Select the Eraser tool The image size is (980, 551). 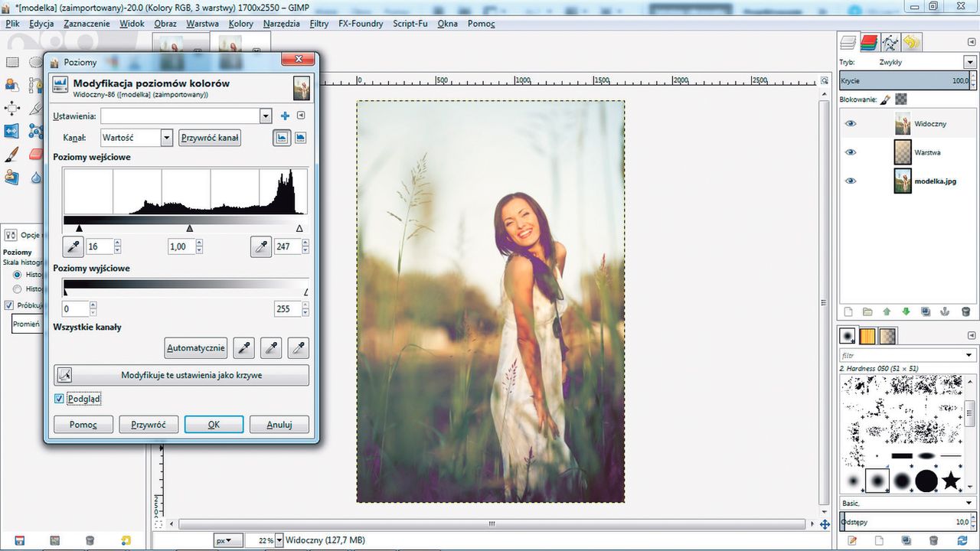pyautogui.click(x=36, y=154)
